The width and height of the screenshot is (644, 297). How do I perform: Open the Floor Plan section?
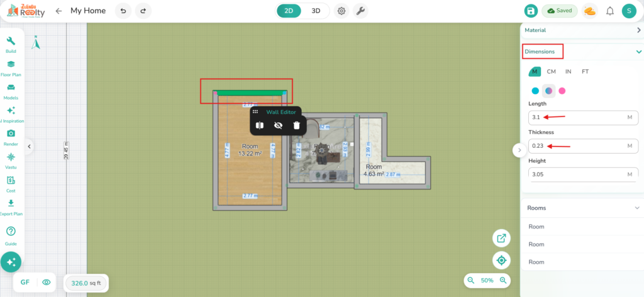(x=11, y=67)
